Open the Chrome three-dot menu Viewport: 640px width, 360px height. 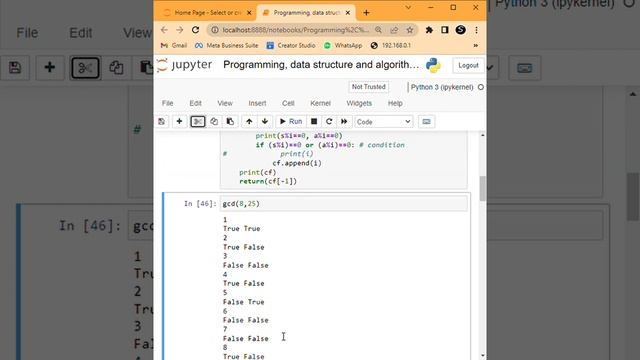pos(476,30)
